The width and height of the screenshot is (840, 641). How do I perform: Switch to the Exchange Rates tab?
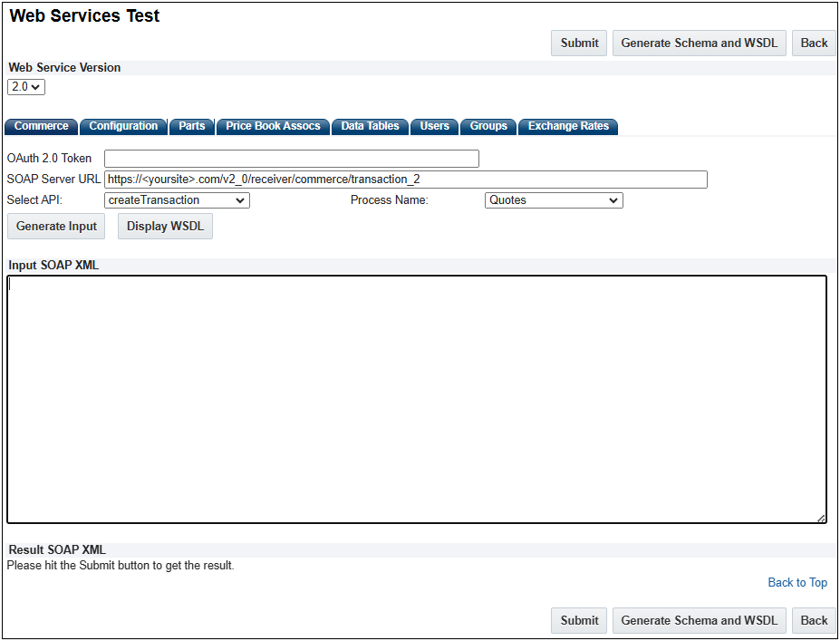(567, 126)
